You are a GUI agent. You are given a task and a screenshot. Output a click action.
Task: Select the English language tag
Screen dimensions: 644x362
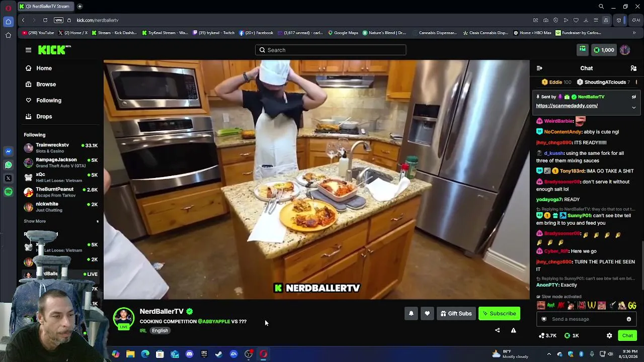[160, 330]
